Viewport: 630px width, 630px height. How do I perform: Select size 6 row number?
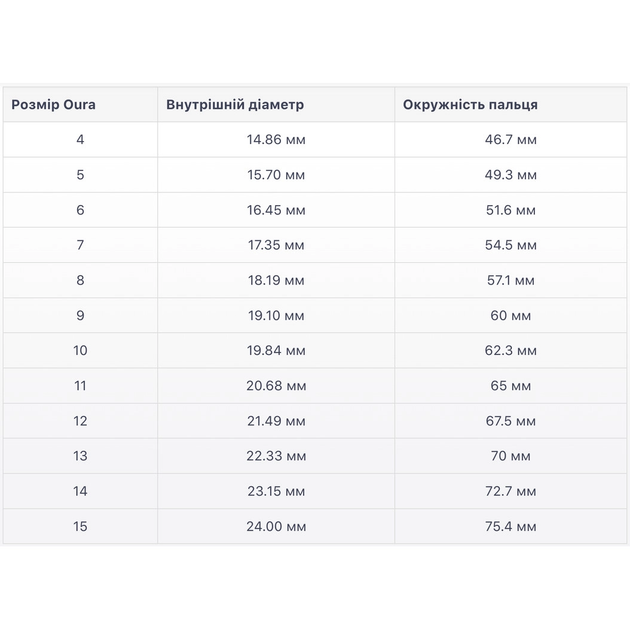(80, 210)
